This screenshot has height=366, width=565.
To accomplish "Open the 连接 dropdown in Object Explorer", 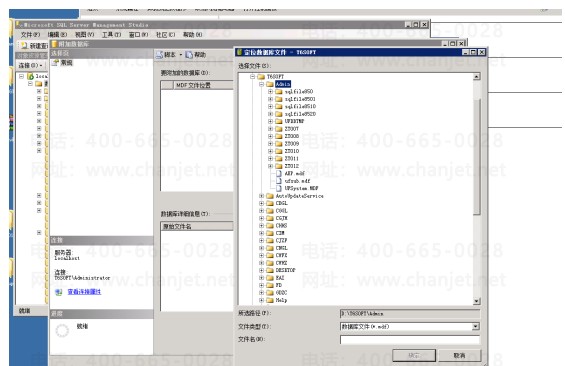I will pos(31,66).
